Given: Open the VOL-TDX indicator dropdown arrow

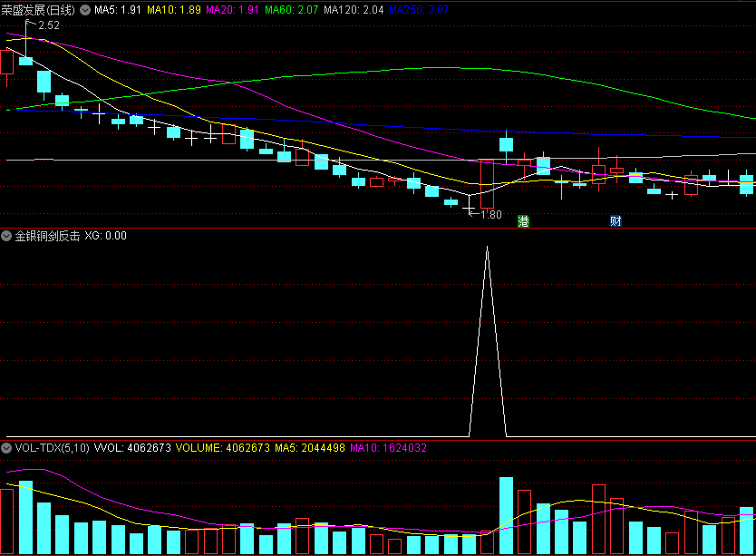Looking at the screenshot, I should pyautogui.click(x=6, y=448).
